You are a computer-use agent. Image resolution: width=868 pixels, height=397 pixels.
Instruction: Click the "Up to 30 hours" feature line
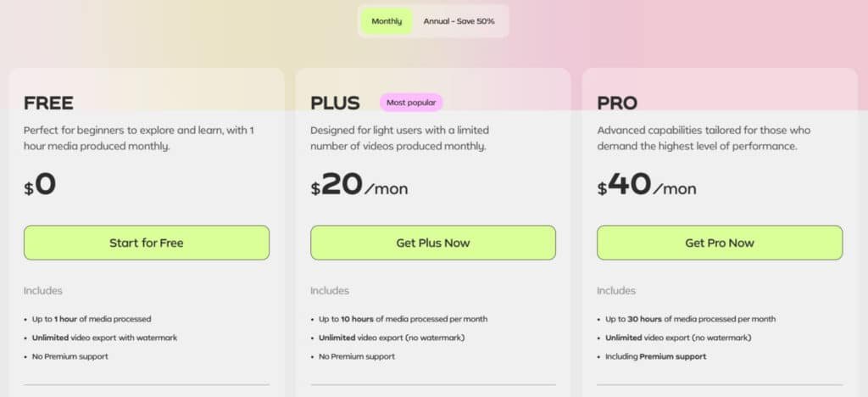point(689,319)
